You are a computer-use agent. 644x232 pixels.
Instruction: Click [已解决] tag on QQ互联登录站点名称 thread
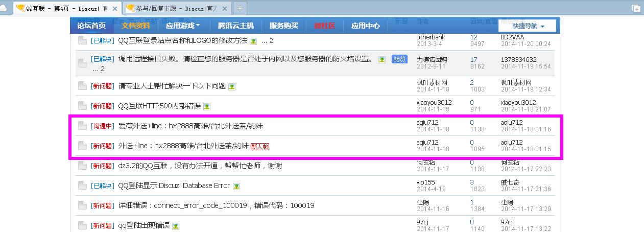pyautogui.click(x=102, y=40)
